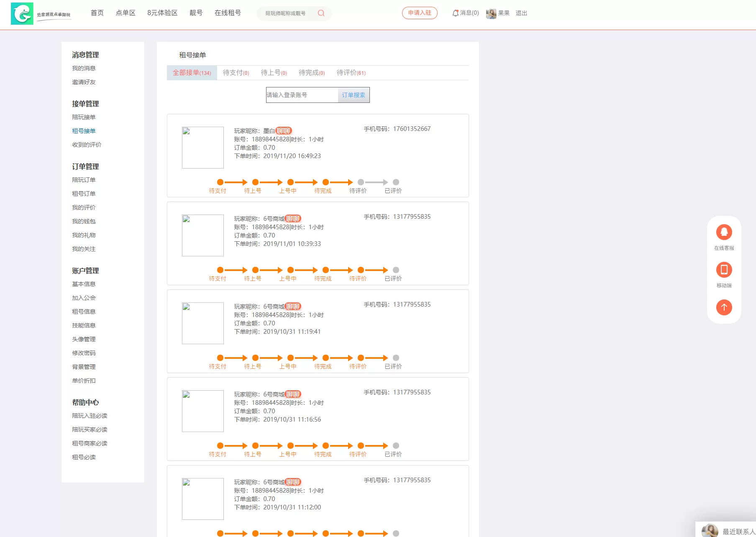
Task: Open 我的钱包 in the sidebar
Action: [84, 221]
